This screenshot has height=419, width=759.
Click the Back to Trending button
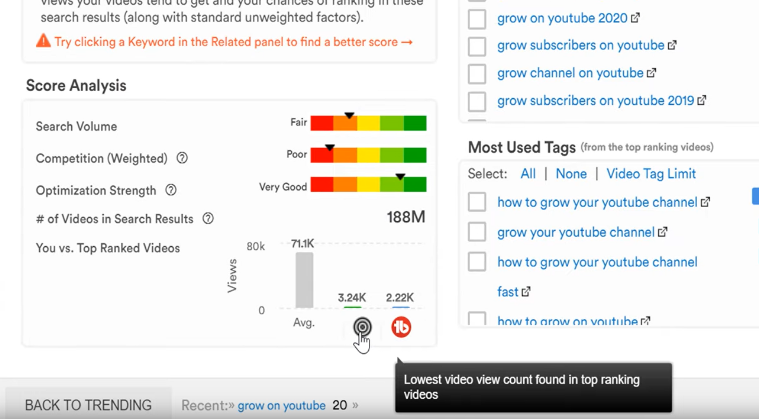pos(88,405)
